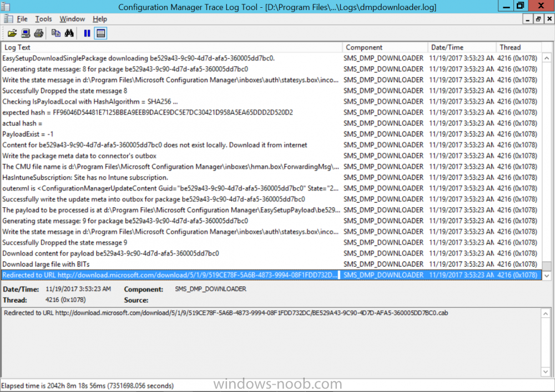Toggle the Show details pane icon
The width and height of the screenshot is (555, 392).
[x=101, y=33]
